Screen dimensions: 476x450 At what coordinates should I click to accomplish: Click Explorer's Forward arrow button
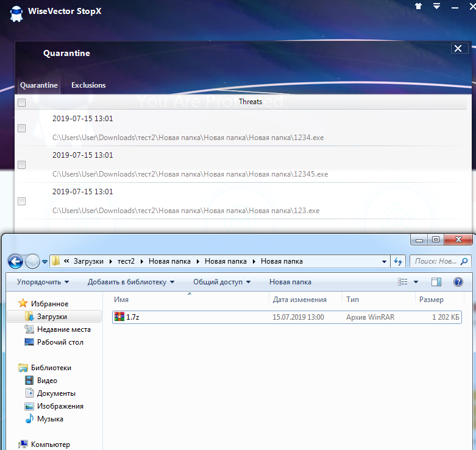[x=32, y=261]
